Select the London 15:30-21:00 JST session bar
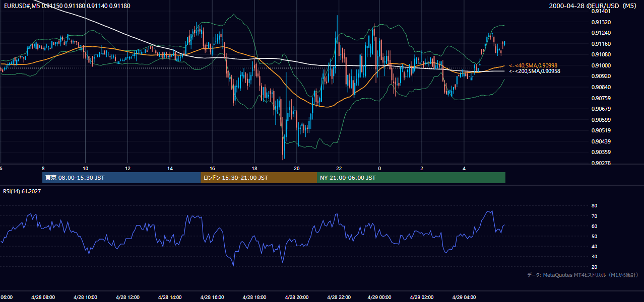The height and width of the screenshot is (302, 644). pyautogui.click(x=259, y=178)
